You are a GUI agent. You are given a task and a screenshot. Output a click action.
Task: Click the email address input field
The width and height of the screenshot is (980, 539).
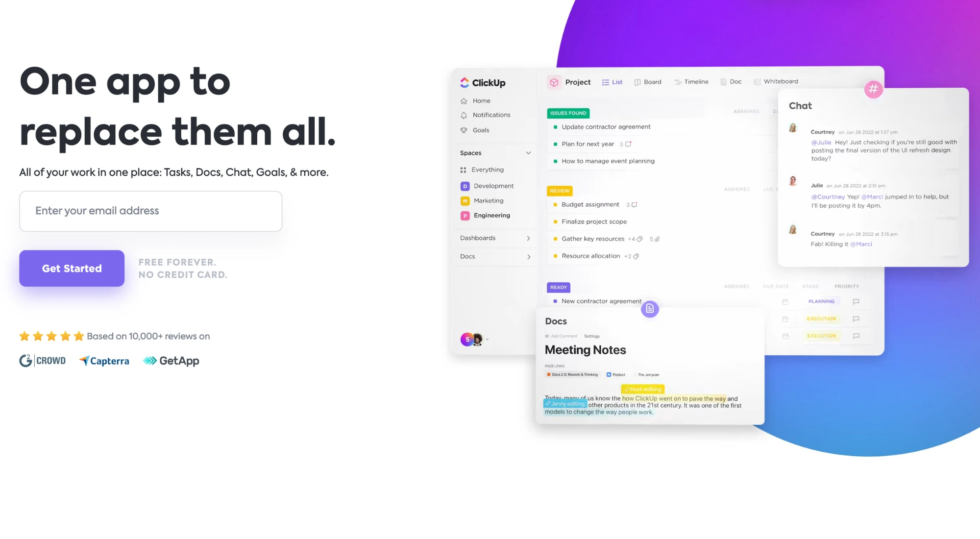click(150, 210)
